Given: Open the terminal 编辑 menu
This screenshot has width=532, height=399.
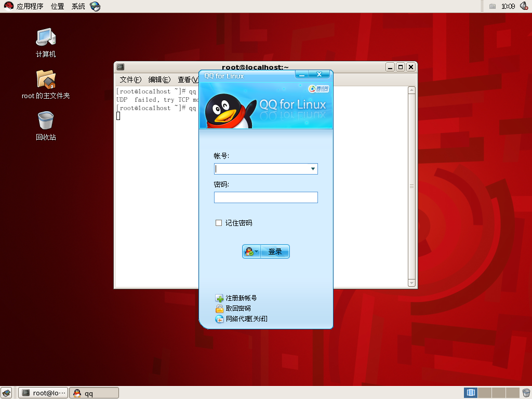Looking at the screenshot, I should 159,79.
